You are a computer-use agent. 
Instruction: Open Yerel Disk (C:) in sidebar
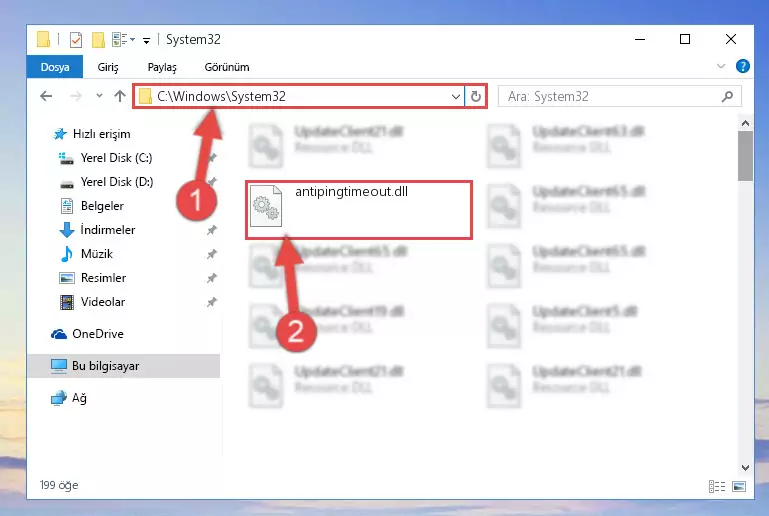point(105,158)
